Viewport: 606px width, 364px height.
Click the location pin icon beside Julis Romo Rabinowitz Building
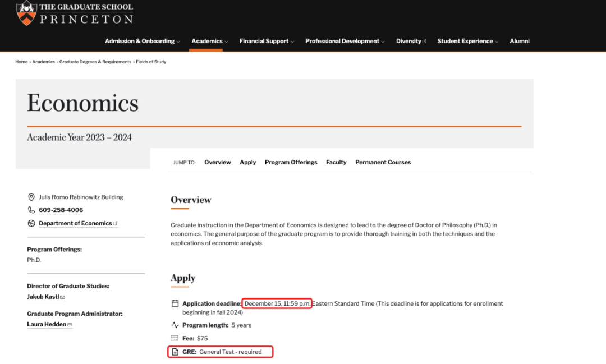coord(31,197)
